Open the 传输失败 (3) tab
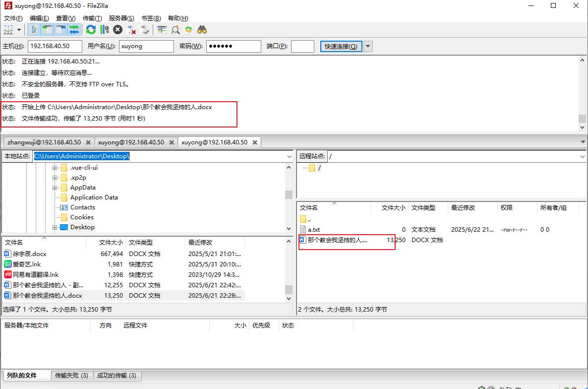Image resolution: width=588 pixels, height=389 pixels. tap(71, 376)
